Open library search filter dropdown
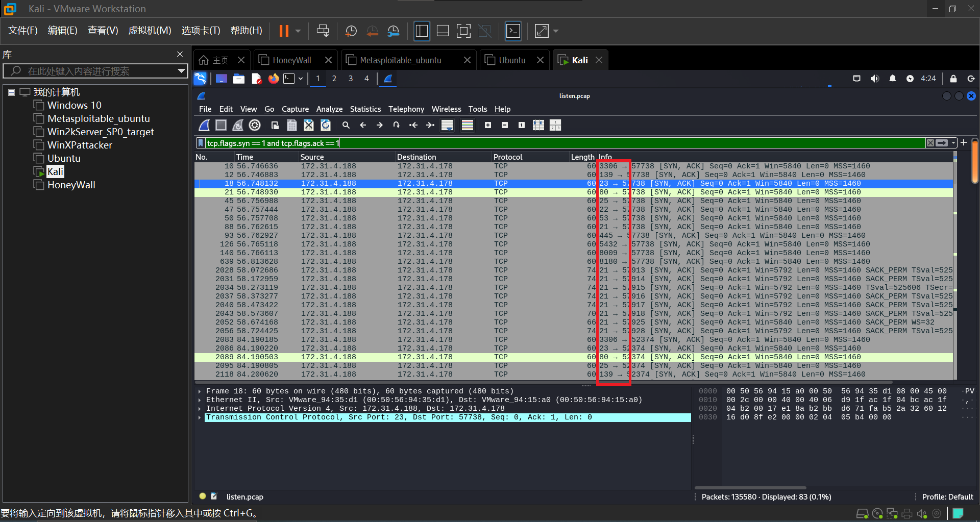The image size is (980, 522). (181, 71)
